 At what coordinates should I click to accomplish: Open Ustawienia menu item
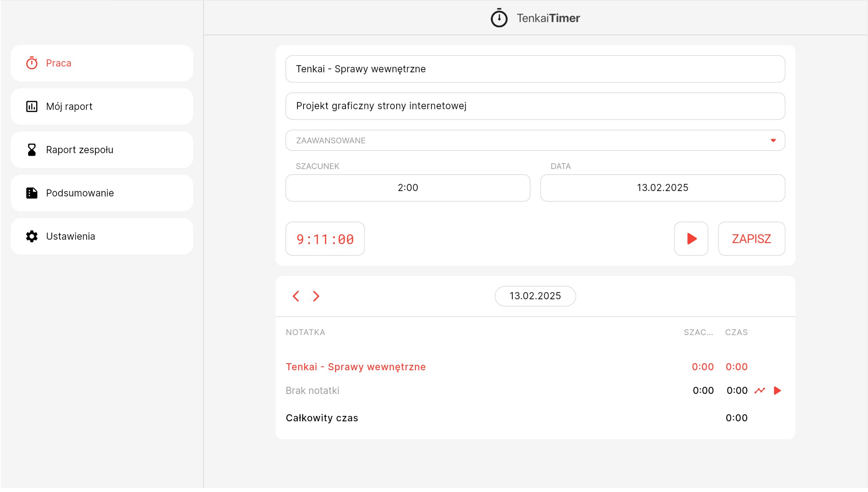102,236
